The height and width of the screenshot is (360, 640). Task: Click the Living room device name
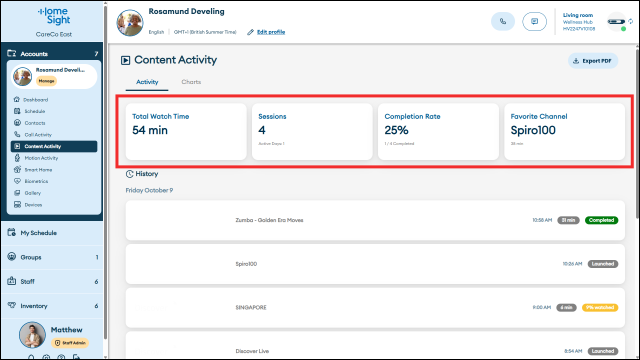click(578, 15)
